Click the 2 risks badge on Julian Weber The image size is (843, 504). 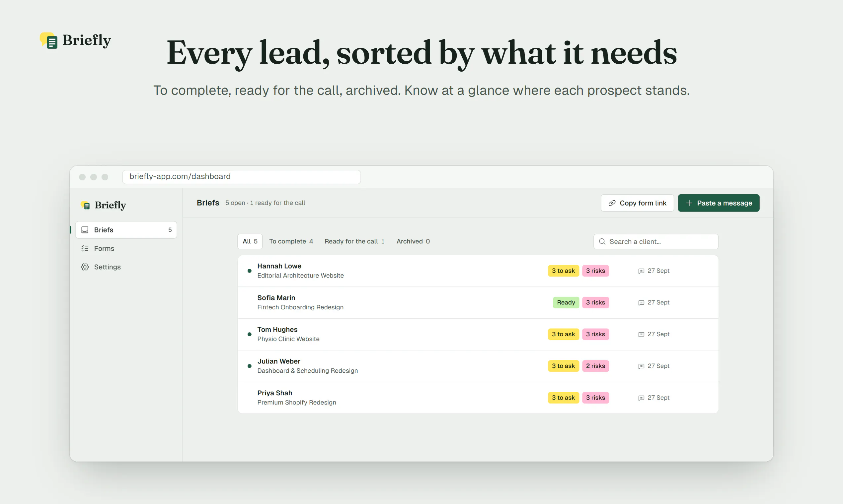pos(595,366)
